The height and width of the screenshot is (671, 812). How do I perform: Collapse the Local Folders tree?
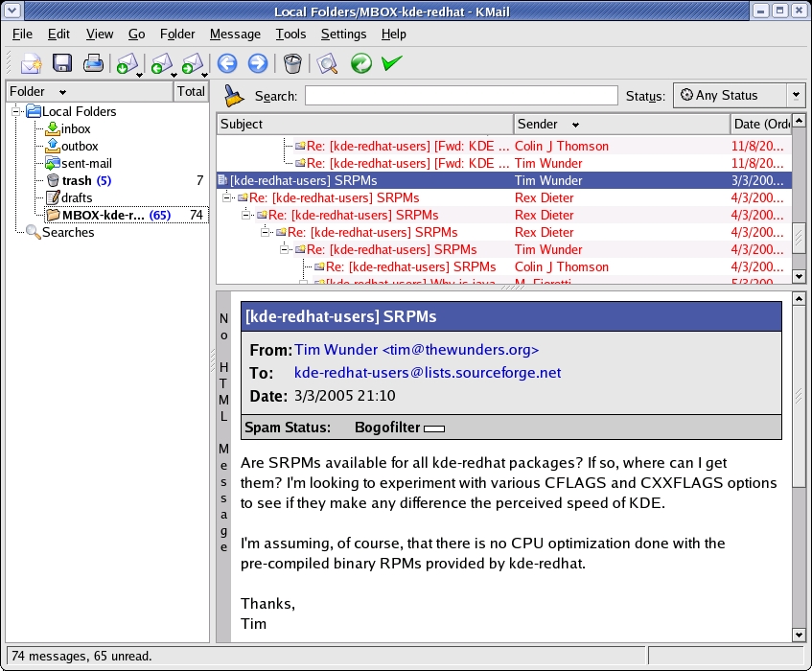click(17, 111)
